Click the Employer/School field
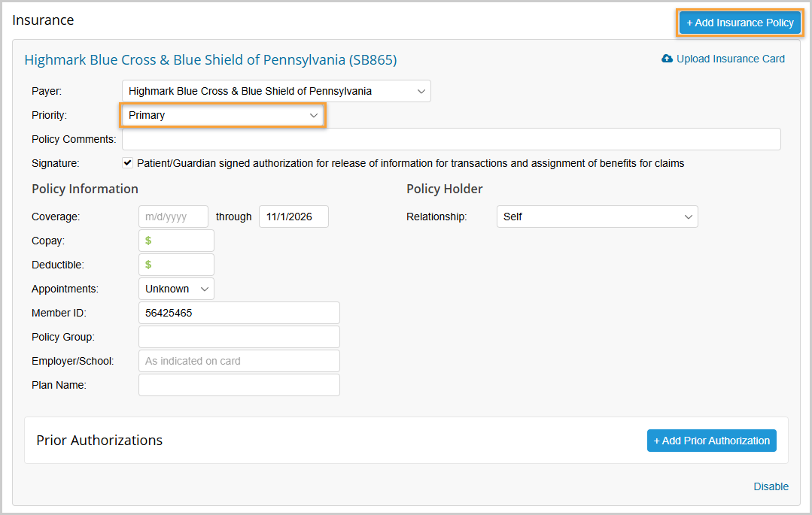 coord(239,361)
